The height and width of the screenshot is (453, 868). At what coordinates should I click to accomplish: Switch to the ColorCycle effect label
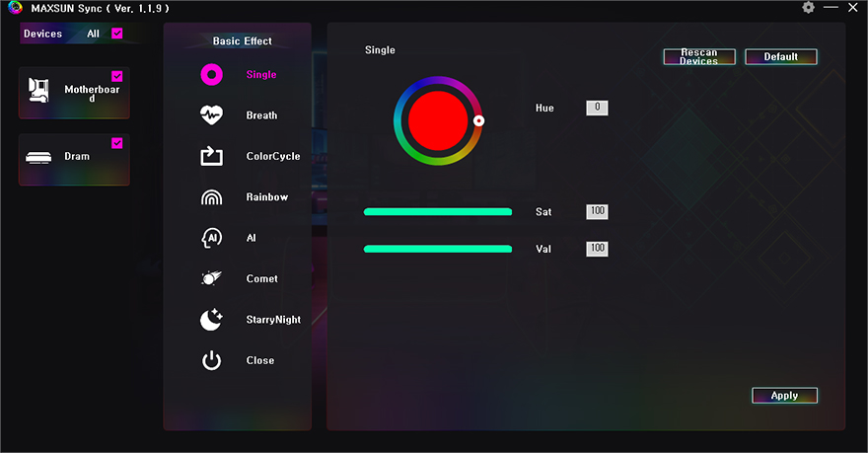[273, 156]
